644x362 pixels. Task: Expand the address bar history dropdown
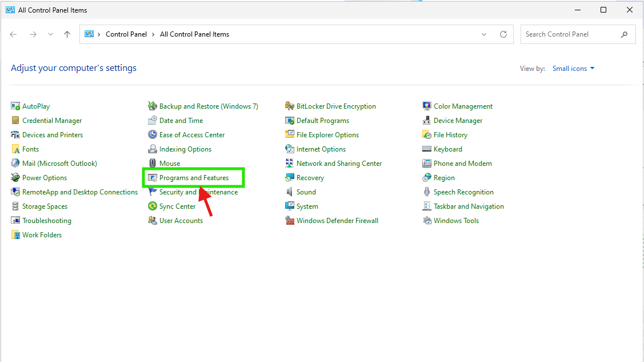[x=484, y=34]
